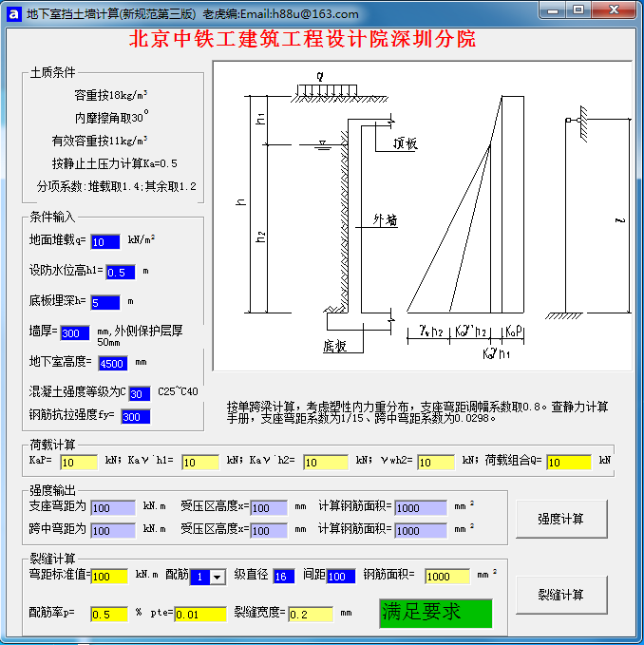The width and height of the screenshot is (644, 645).
Task: Click the 地面堆载q input field
Action: [105, 242]
